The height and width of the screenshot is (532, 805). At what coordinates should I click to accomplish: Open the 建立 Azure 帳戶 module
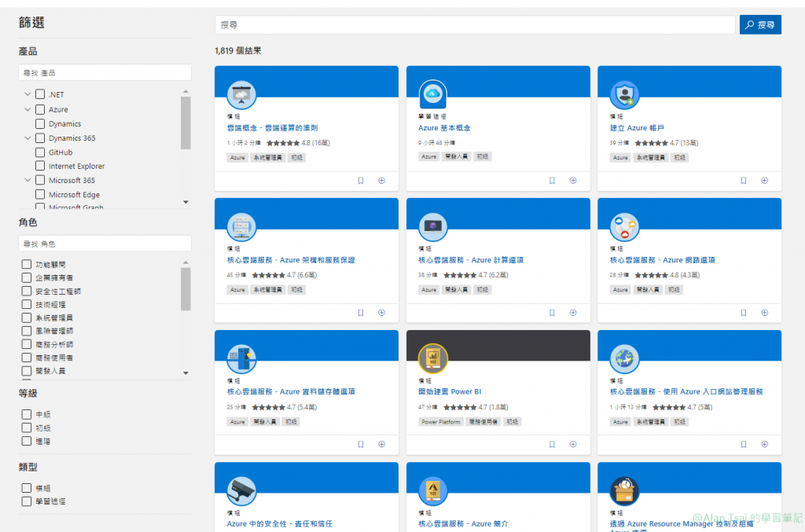click(637, 128)
